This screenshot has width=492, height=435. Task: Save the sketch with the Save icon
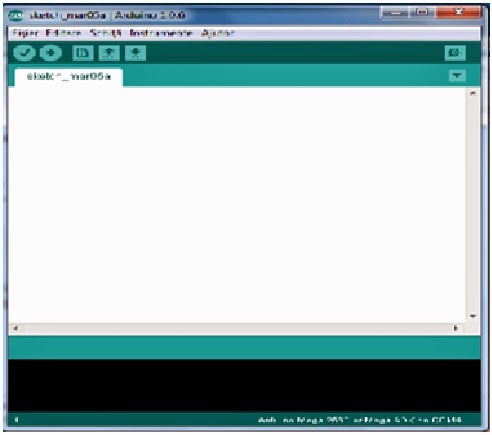[135, 53]
